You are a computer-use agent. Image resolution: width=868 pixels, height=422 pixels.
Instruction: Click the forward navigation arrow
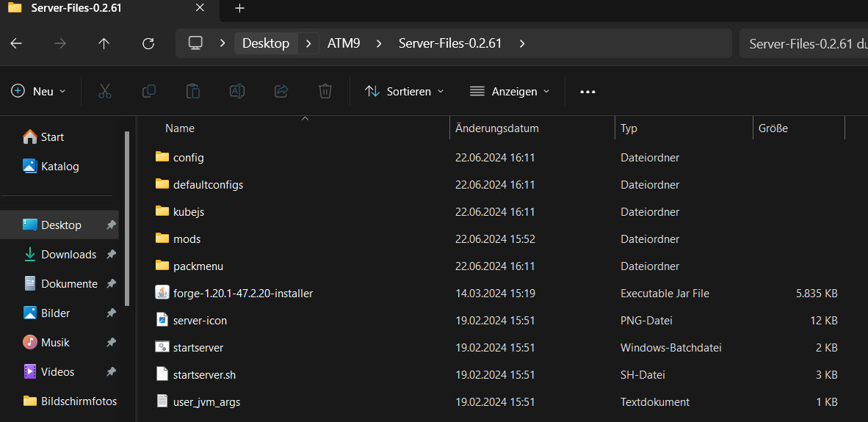click(x=59, y=44)
